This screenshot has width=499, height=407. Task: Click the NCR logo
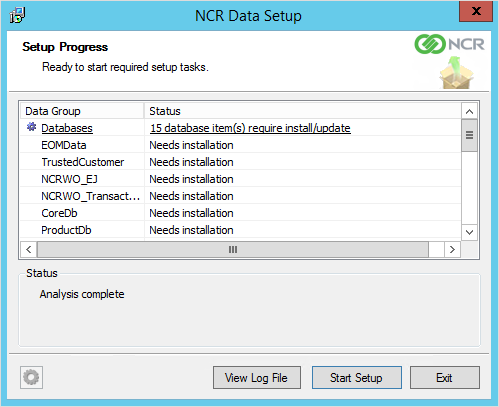[x=449, y=44]
